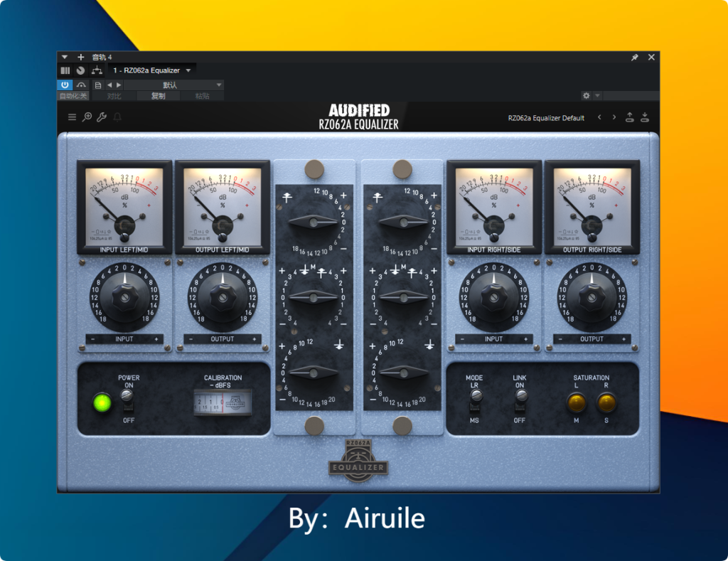This screenshot has width=728, height=561.
Task: Open the plugin hamburger menu
Action: click(72, 117)
